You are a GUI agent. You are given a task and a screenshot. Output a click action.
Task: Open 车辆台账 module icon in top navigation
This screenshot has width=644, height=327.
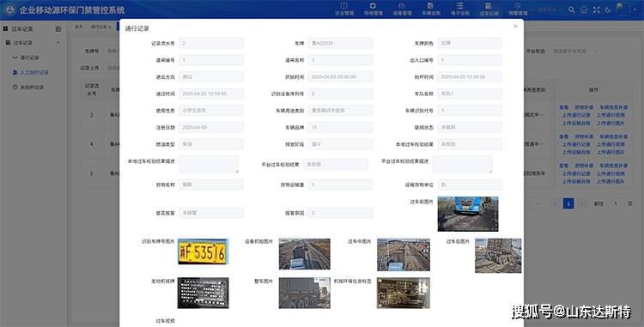click(x=430, y=6)
